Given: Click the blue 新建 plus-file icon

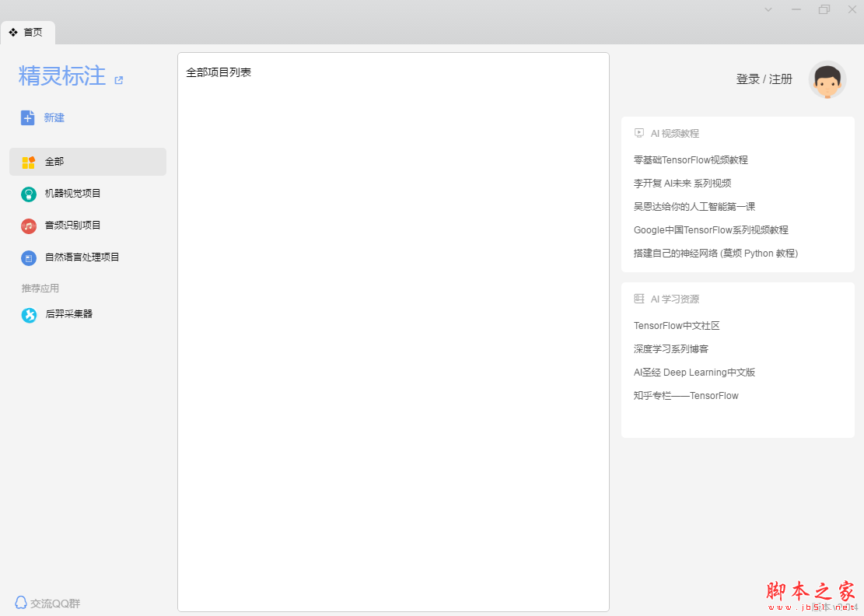Looking at the screenshot, I should click(27, 117).
